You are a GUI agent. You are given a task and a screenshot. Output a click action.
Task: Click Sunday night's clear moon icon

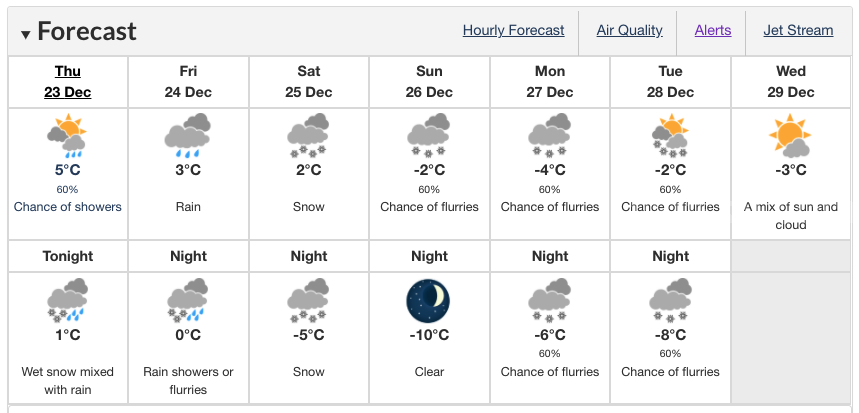coord(428,301)
